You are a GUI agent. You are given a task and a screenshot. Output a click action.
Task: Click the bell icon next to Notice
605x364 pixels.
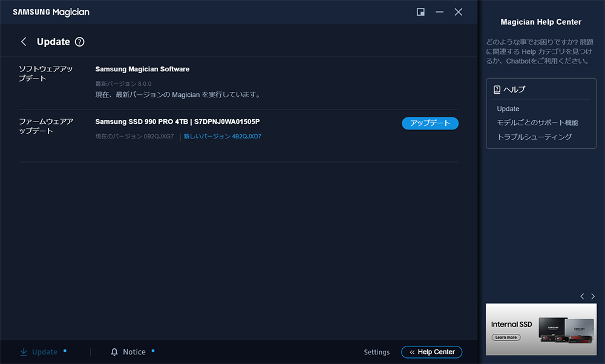coord(114,352)
